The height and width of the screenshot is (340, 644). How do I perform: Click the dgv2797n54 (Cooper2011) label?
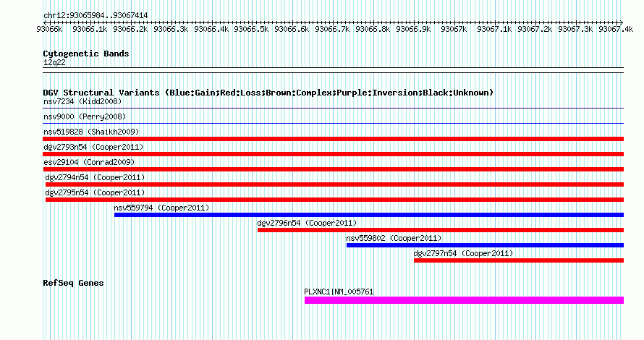tap(463, 253)
